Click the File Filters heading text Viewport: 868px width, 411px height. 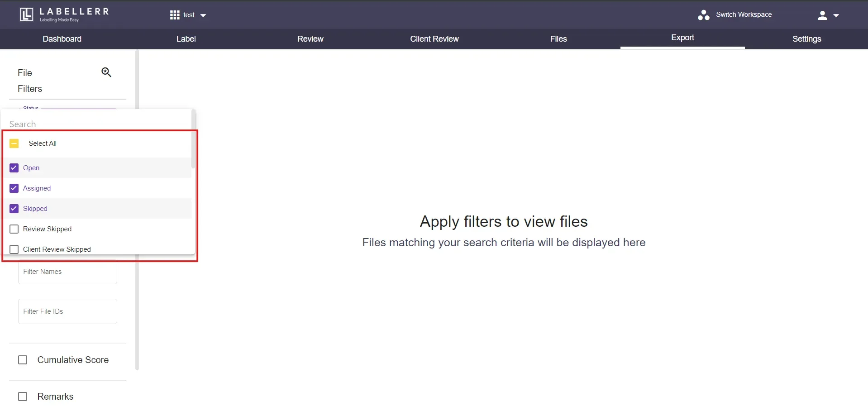pyautogui.click(x=30, y=81)
